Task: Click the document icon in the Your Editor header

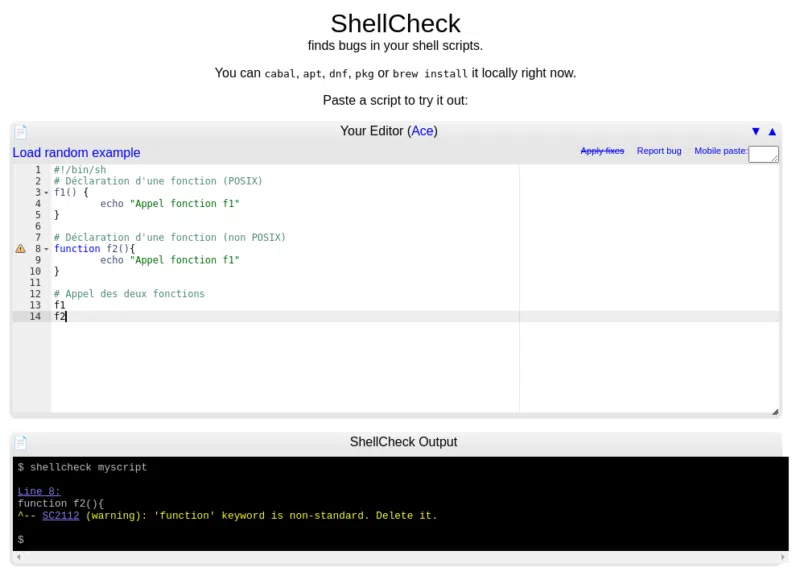Action: [22, 131]
